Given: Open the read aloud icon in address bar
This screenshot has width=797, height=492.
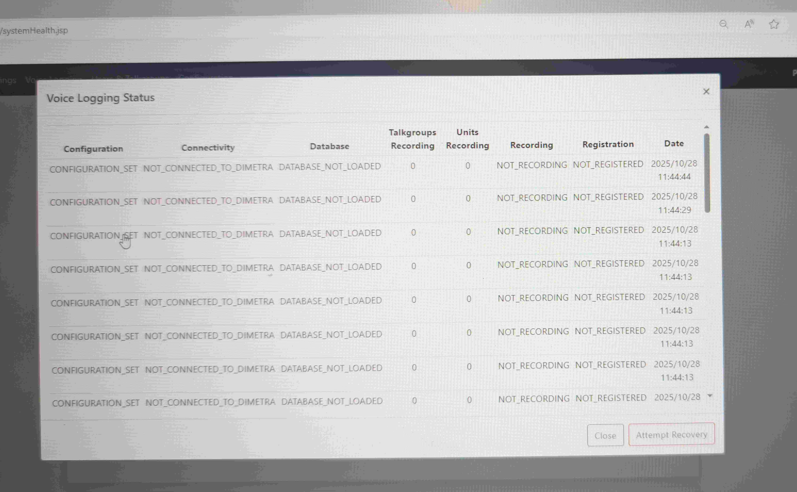Looking at the screenshot, I should point(749,24).
